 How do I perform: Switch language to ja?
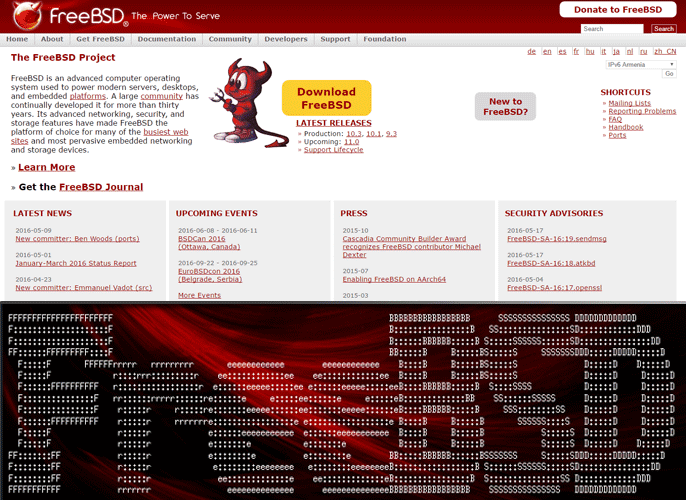616,51
